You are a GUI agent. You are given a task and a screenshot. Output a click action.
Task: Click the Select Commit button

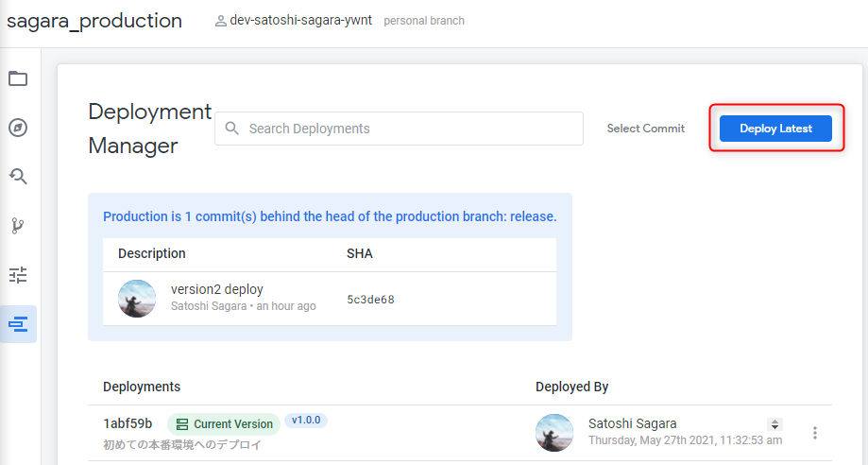[x=645, y=129]
